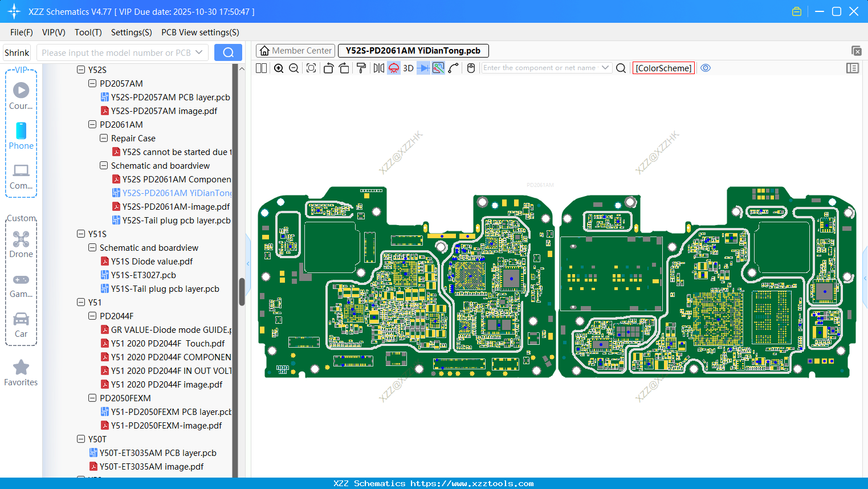Collapse the Y52S tree node
This screenshot has width=868, height=489.
coord(81,70)
